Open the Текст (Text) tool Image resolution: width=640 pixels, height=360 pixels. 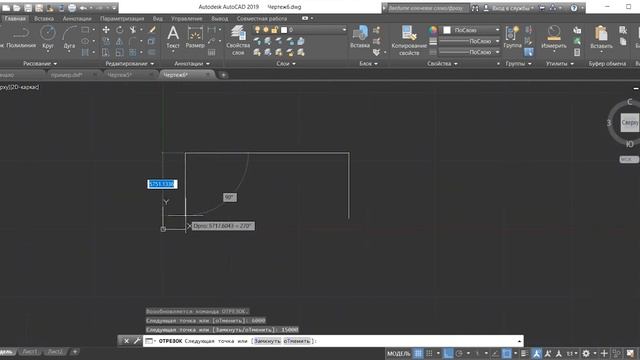coord(173,37)
